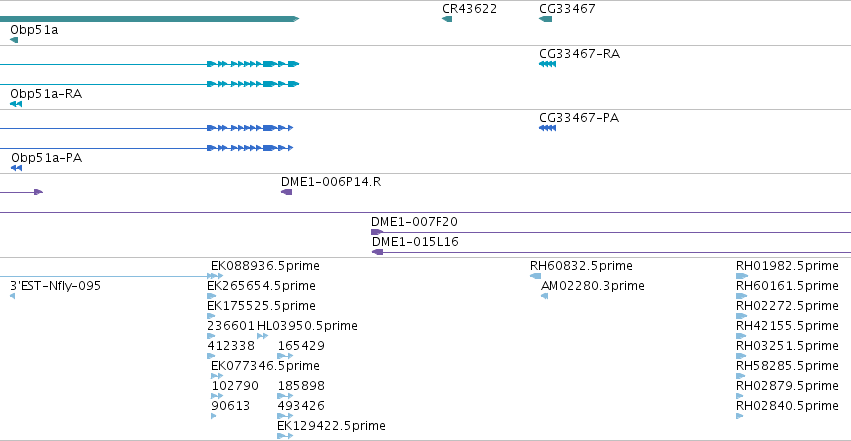The height and width of the screenshot is (441, 851).
Task: Click the DME1-007F20 clone start marker
Action: tap(377, 232)
